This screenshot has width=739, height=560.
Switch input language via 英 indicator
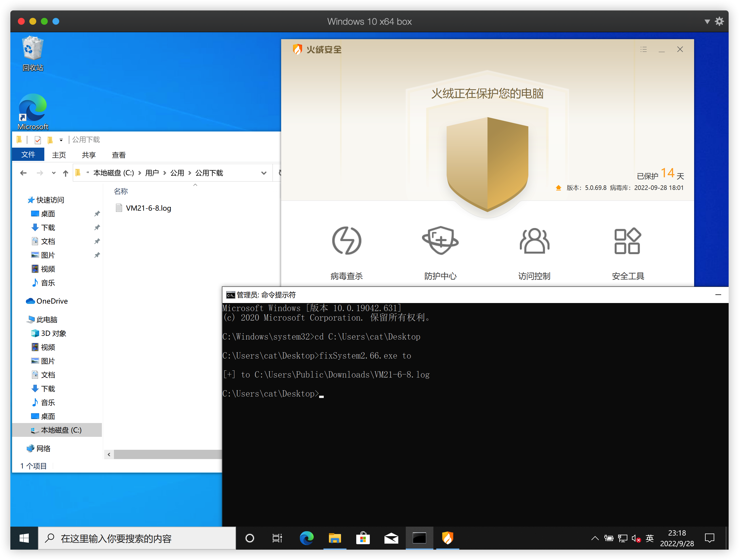(650, 538)
